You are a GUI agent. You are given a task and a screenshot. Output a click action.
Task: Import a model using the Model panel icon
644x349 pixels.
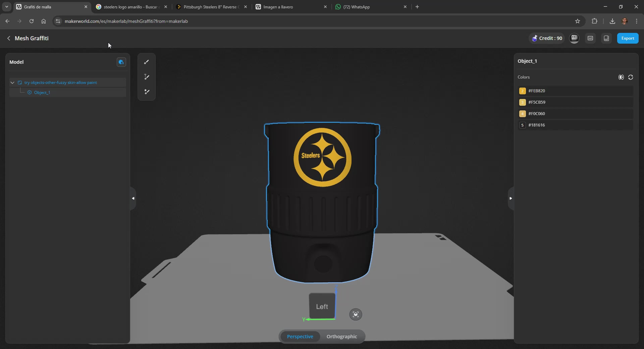coord(121,62)
